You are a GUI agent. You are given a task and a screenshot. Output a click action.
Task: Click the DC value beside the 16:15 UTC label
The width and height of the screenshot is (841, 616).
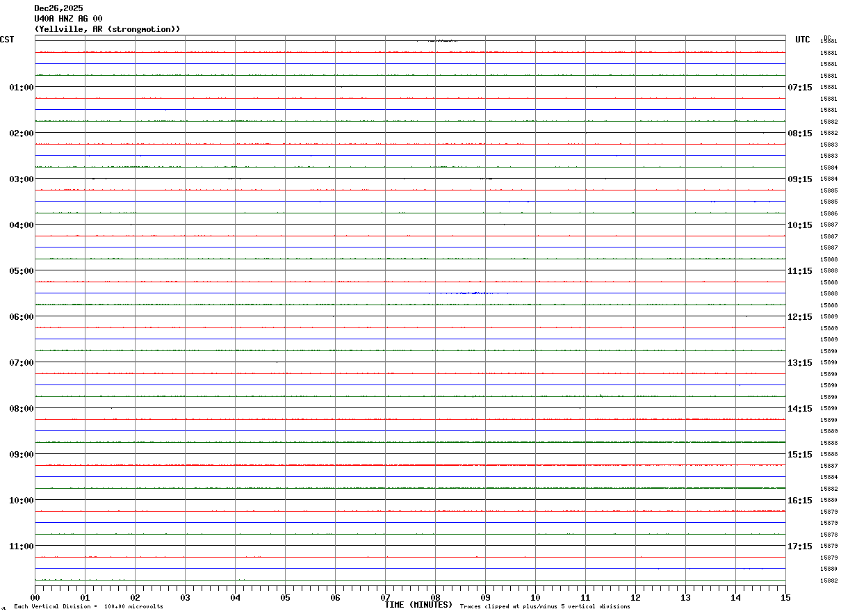pos(829,501)
